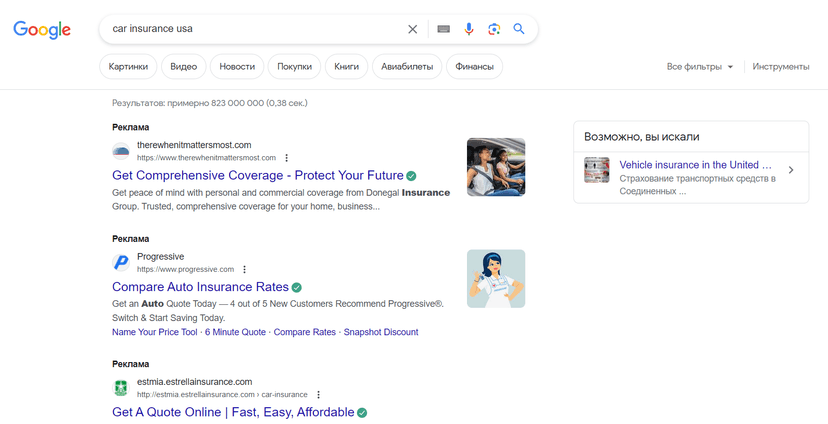The image size is (828, 424).
Task: Open Vehicle insurance in the United link
Action: (695, 165)
